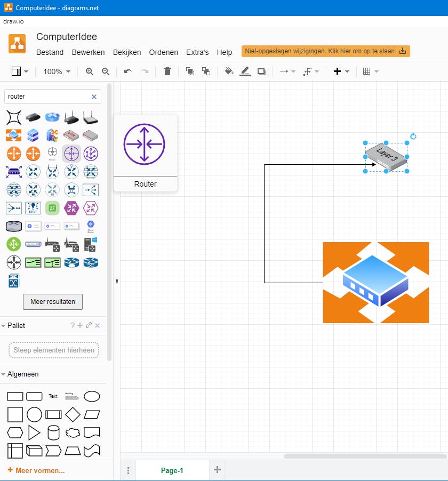The image size is (448, 481).
Task: Click the zoom out magnifier icon
Action: click(105, 71)
